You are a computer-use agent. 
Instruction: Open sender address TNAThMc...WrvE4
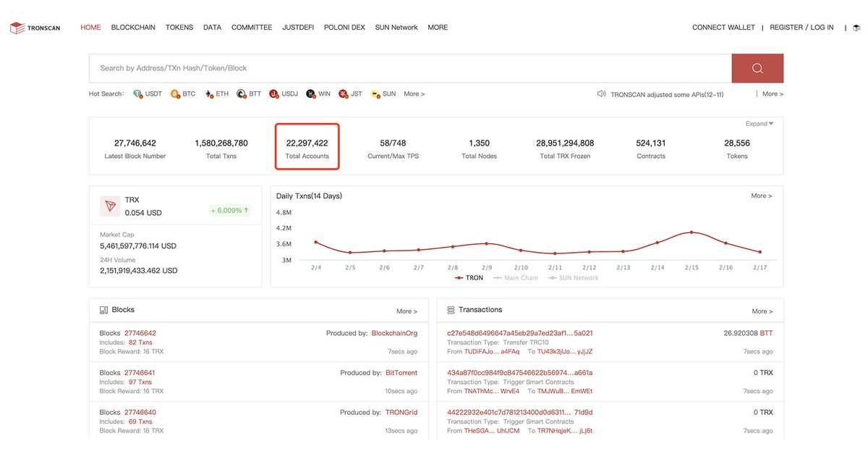tap(492, 392)
